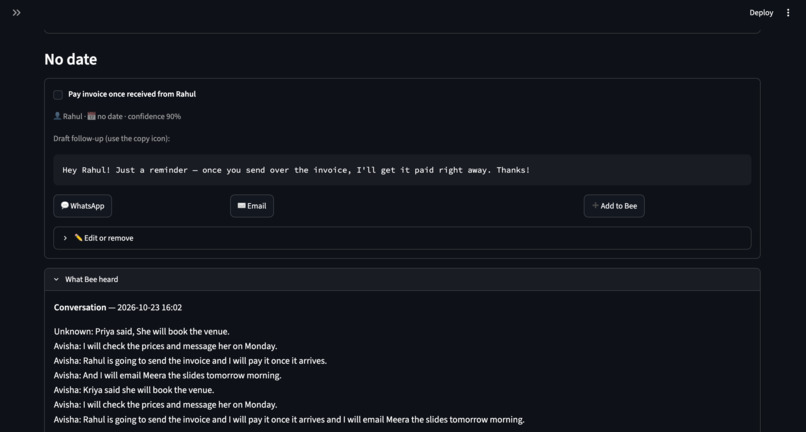Check the 'Pay invoice once received from Rahul' checkbox
This screenshot has width=806, height=432.
click(58, 95)
